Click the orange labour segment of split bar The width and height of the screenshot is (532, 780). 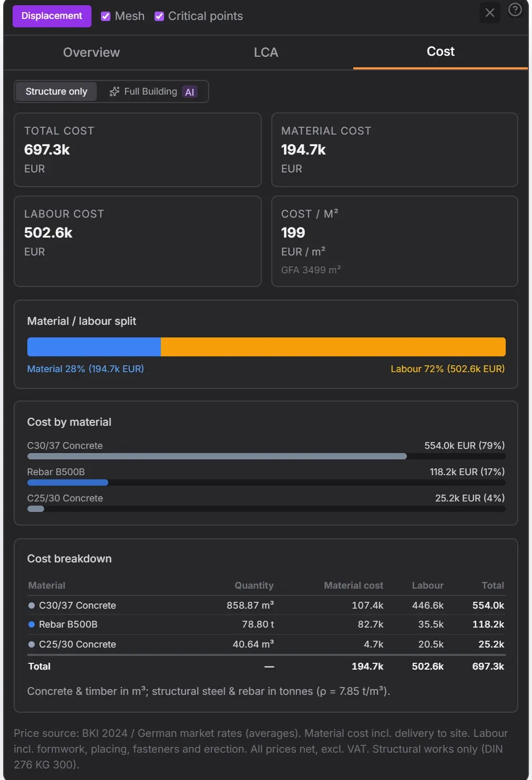pos(333,347)
